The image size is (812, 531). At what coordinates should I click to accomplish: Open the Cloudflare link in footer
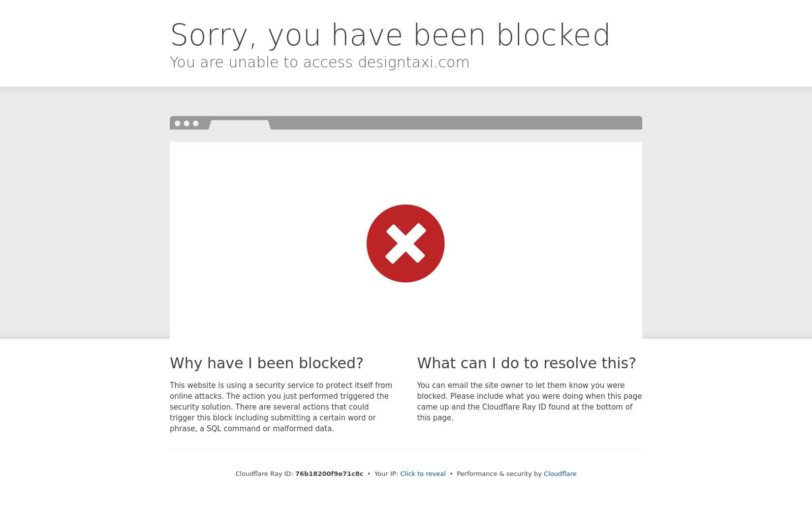coord(560,473)
